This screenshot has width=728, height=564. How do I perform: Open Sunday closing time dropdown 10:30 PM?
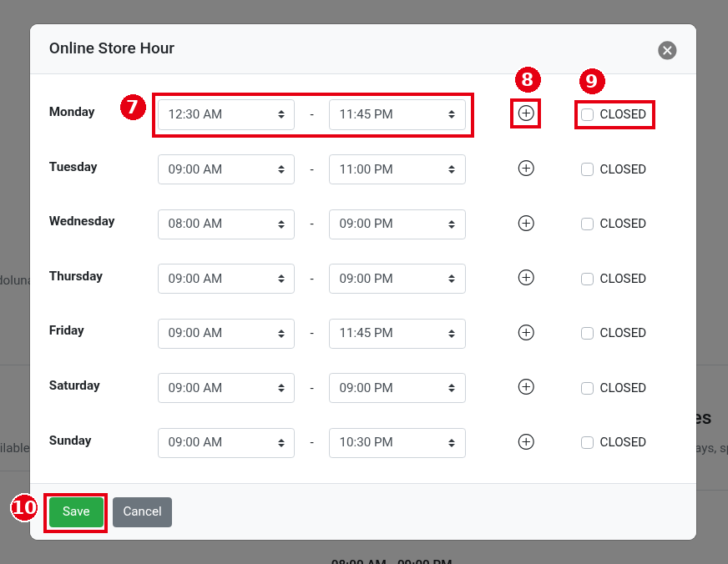397,442
